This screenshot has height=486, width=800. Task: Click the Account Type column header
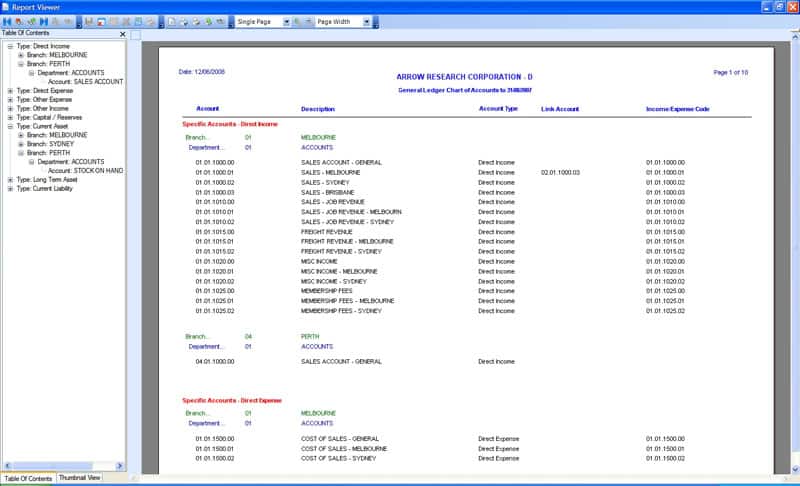pyautogui.click(x=498, y=109)
